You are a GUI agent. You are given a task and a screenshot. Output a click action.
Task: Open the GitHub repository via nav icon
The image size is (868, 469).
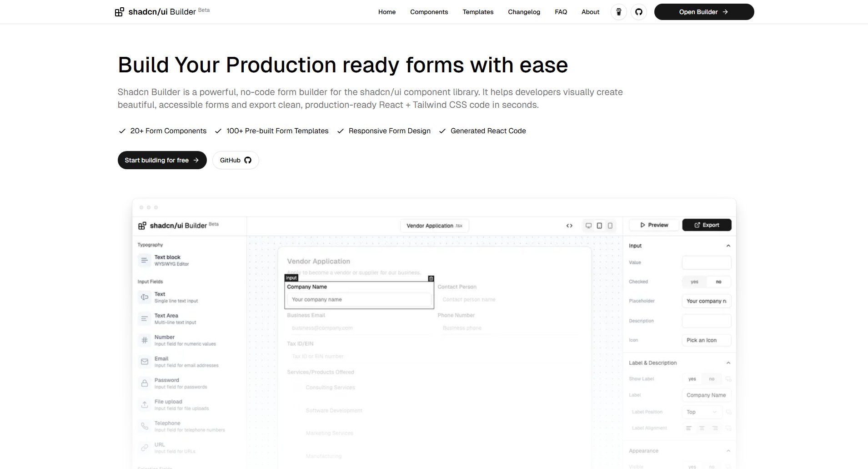tap(638, 12)
